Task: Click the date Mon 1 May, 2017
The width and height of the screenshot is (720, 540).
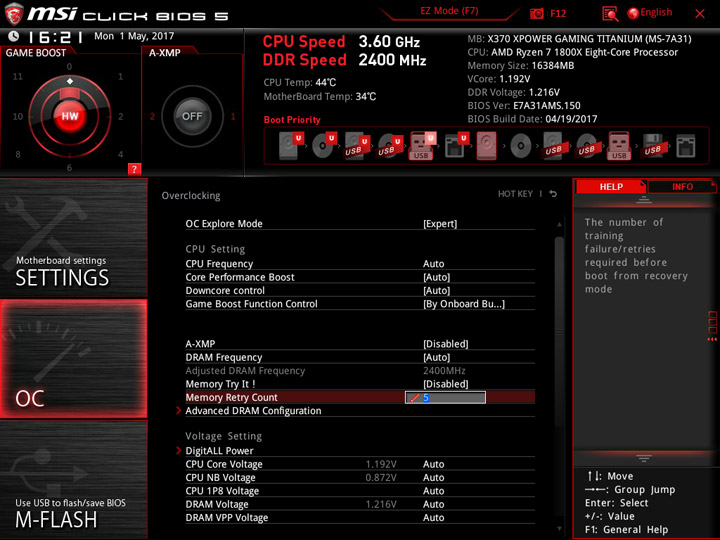Action: tap(134, 36)
